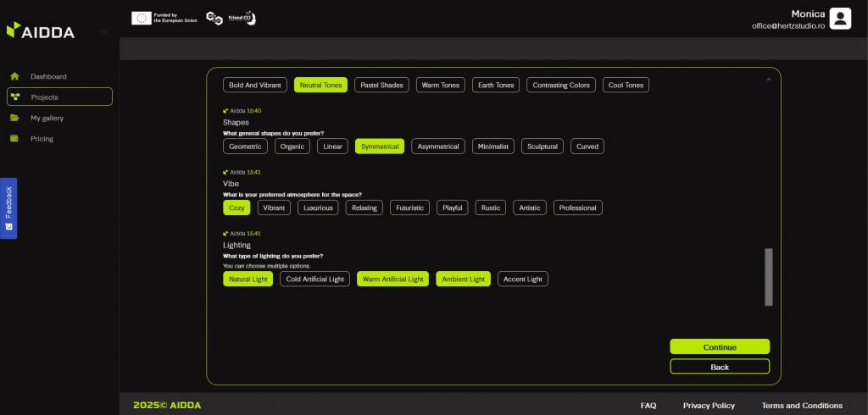Click the Dashboard home icon
868x415 pixels.
pos(14,76)
